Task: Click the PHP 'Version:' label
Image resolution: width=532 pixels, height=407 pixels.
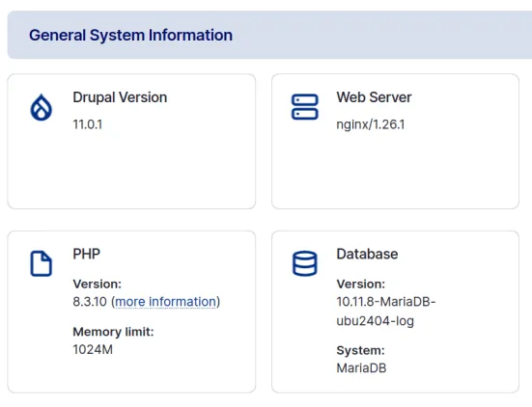Action: pos(98,284)
